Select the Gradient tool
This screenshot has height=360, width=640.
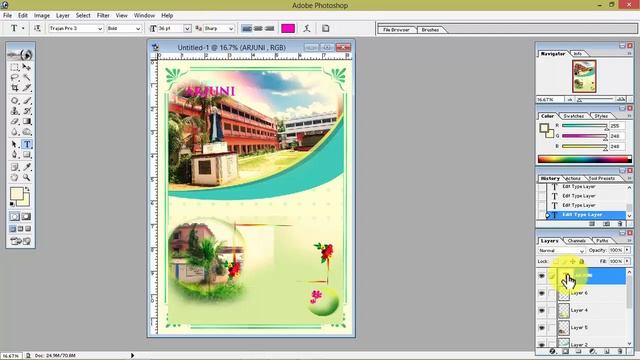[x=27, y=121]
